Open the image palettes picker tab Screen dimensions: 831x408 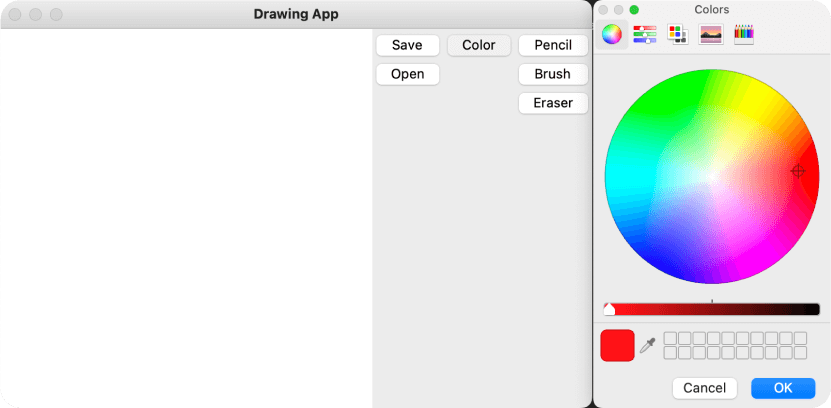(x=710, y=35)
